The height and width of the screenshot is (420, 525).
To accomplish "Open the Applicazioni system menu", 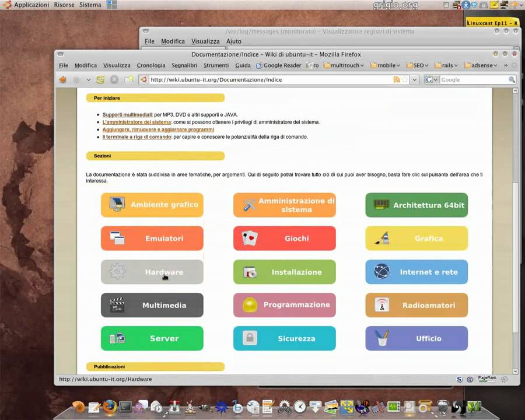I will 32,5.
